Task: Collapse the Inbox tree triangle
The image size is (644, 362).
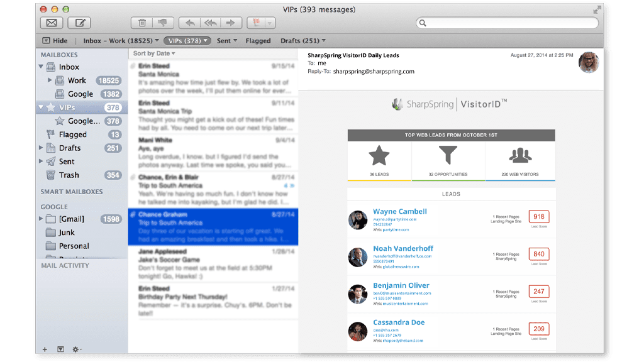Action: click(x=41, y=67)
